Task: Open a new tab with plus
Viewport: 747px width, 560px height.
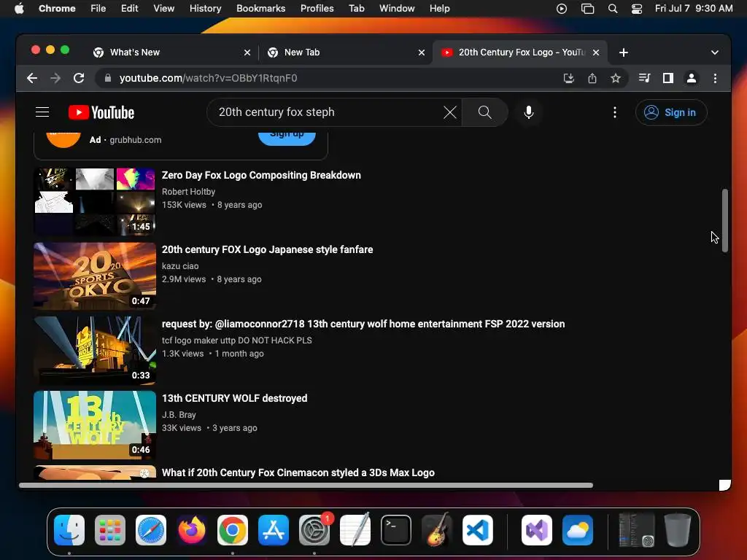Action: tap(624, 52)
